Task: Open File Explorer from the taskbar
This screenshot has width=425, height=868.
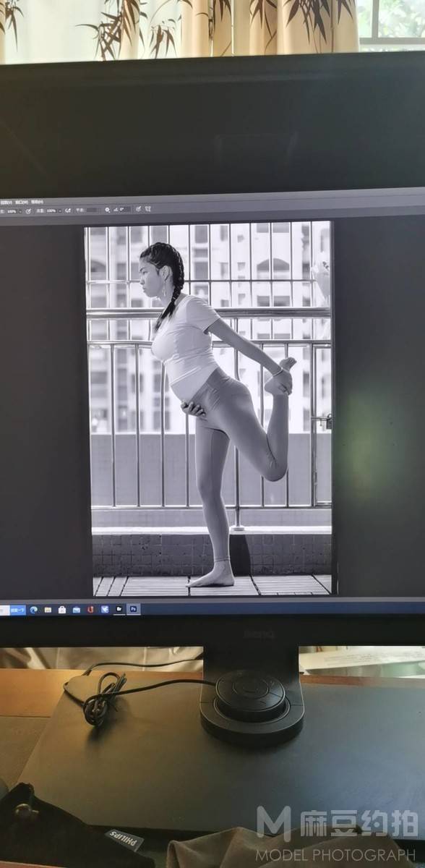Action: coord(48,610)
